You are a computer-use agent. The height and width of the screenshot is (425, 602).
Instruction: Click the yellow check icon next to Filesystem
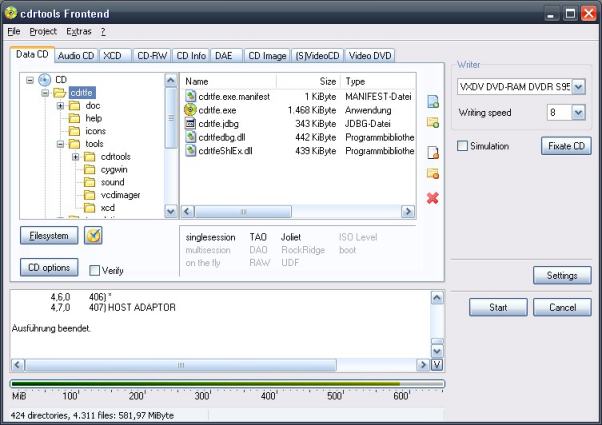pos(93,235)
